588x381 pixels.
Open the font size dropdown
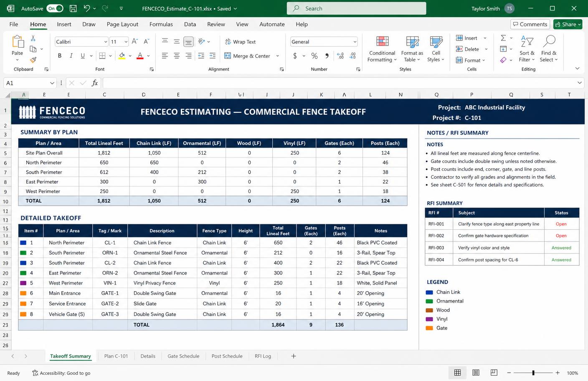point(126,42)
